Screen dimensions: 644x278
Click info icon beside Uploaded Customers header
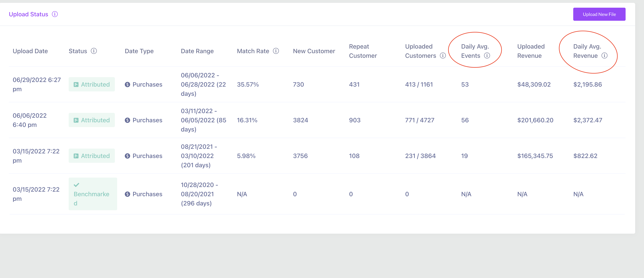click(443, 55)
